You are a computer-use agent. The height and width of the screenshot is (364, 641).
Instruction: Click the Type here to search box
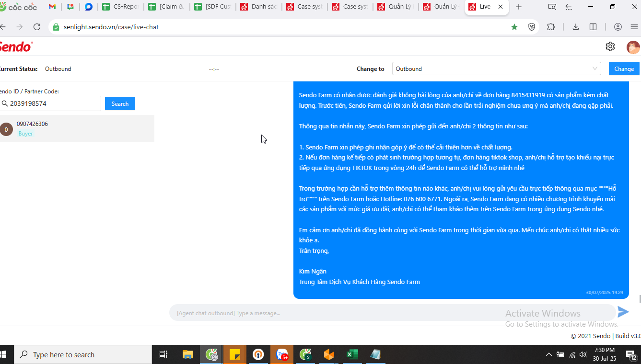coord(83,354)
